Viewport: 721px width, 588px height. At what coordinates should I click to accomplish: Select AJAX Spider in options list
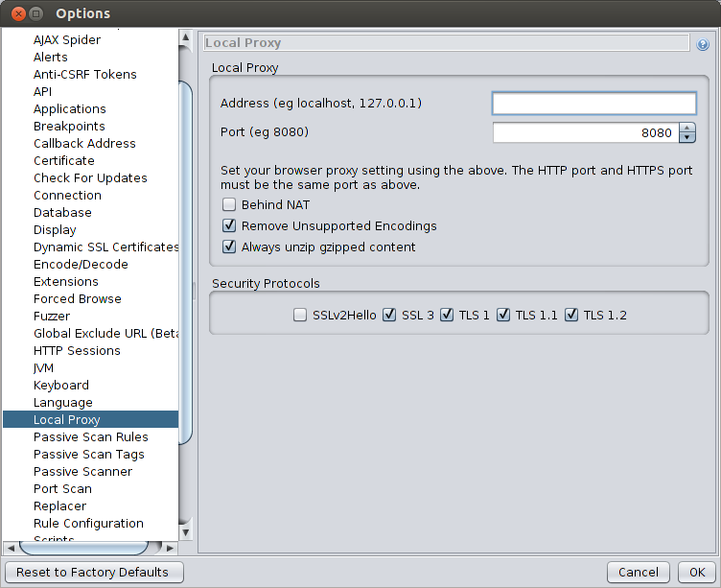67,40
